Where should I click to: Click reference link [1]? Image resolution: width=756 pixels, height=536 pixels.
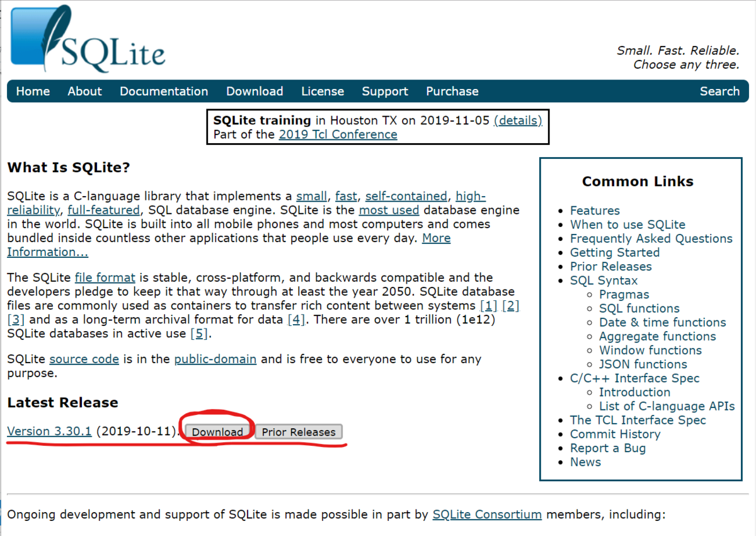point(489,306)
